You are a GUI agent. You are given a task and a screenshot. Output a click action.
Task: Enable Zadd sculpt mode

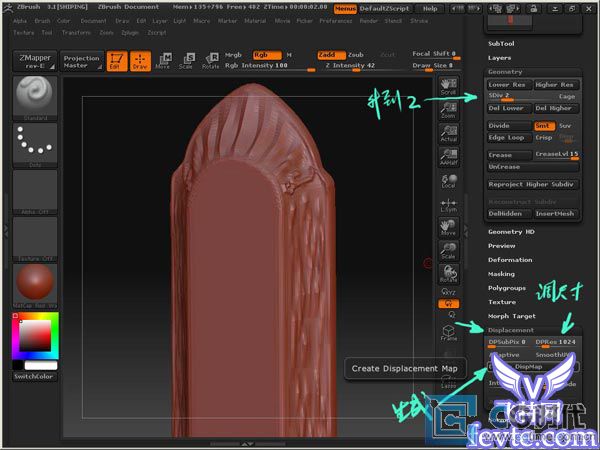click(331, 55)
